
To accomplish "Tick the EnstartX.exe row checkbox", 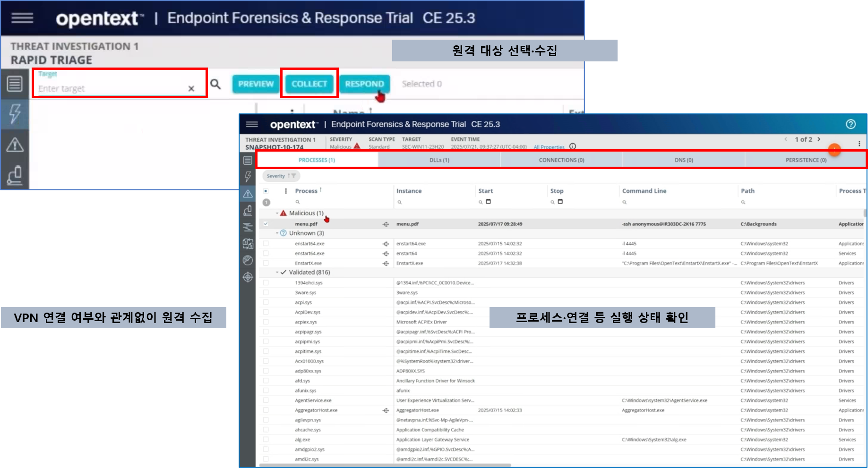I will [x=266, y=263].
